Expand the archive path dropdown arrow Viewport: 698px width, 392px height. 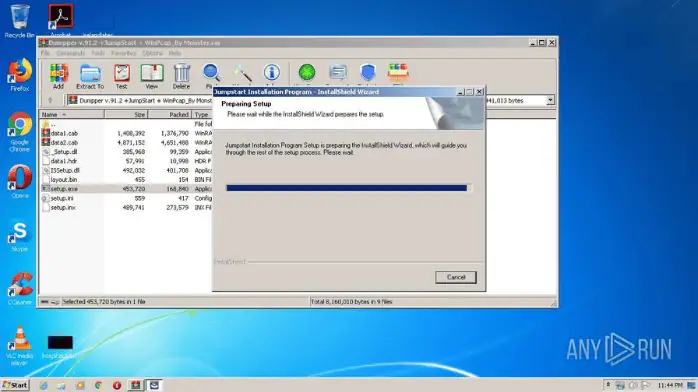coord(550,101)
